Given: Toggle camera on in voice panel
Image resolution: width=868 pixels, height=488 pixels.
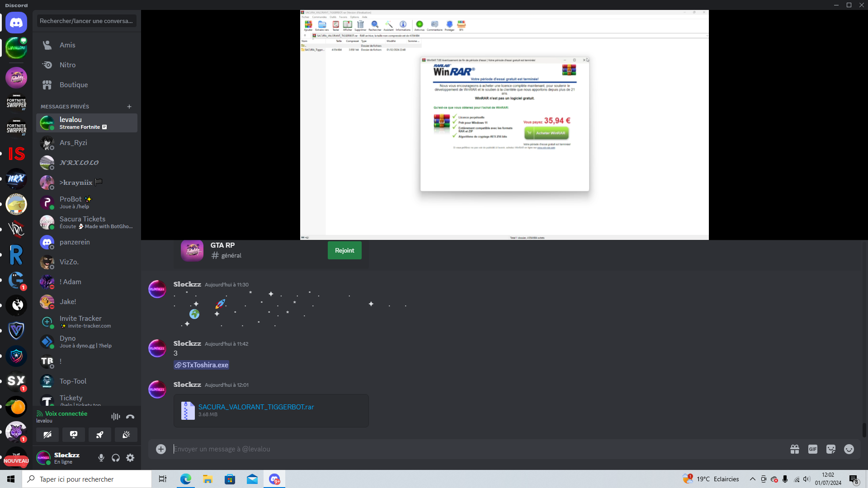Looking at the screenshot, I should [x=47, y=435].
